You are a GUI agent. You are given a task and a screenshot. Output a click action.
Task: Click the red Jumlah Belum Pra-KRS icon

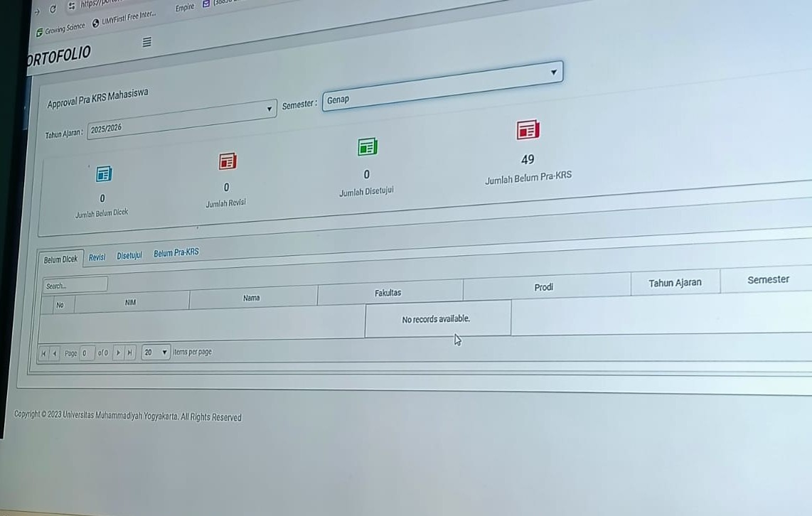(528, 129)
